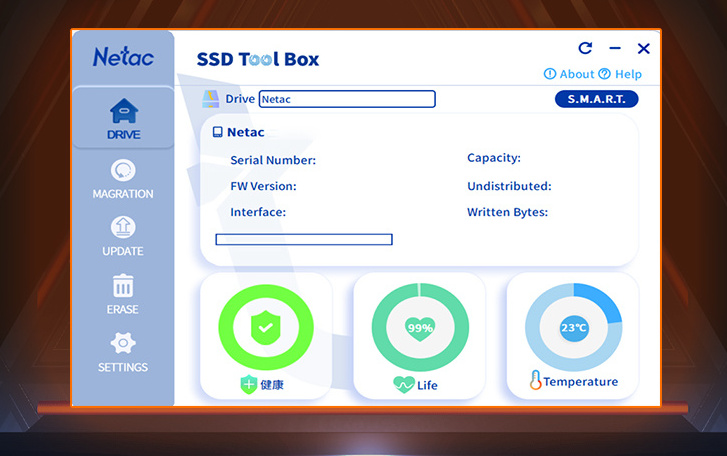Click the Netac logo in sidebar
Viewport: 727px width, 456px height.
click(x=123, y=57)
